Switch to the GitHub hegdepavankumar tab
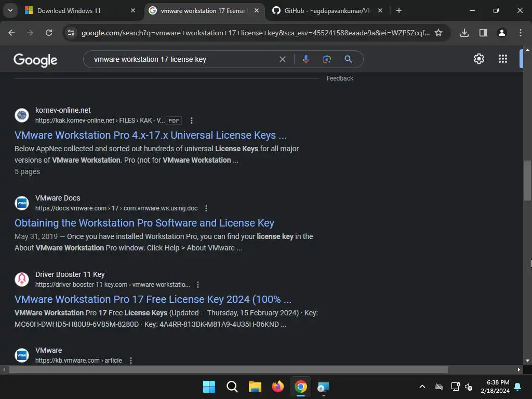The height and width of the screenshot is (399, 532). tap(327, 11)
